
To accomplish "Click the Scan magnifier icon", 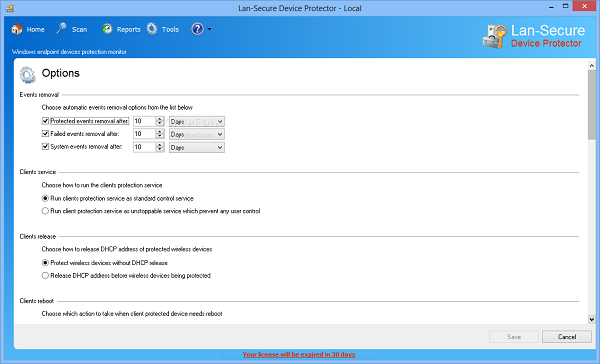I will tap(61, 29).
